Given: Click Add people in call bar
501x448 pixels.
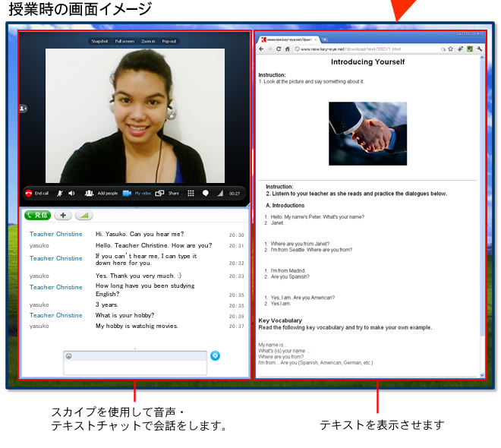Looking at the screenshot, I should [x=101, y=194].
